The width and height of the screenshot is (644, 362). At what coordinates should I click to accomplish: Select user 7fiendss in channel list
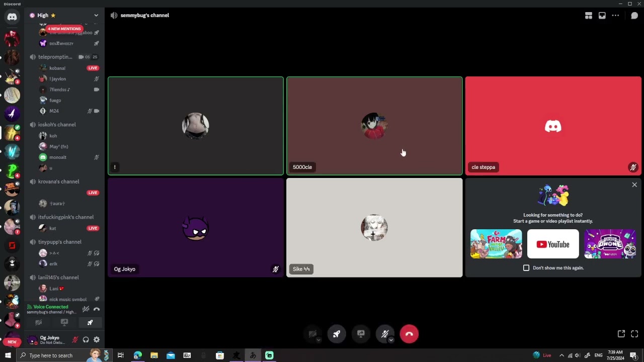click(x=59, y=89)
